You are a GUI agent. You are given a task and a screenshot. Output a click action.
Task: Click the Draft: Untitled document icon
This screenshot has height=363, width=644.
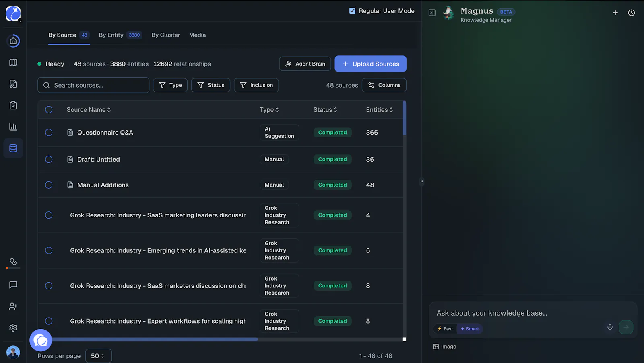[x=70, y=160]
